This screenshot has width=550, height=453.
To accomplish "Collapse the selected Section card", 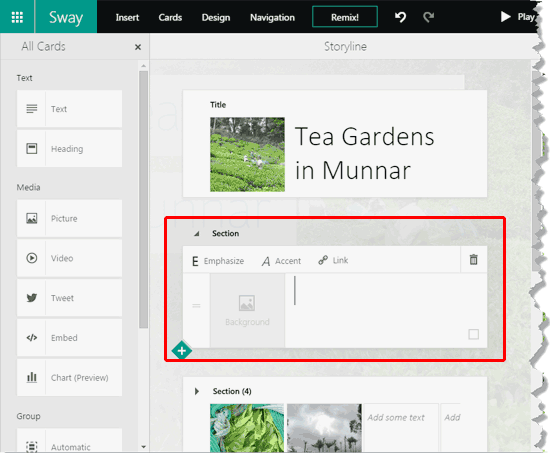I will coord(197,234).
